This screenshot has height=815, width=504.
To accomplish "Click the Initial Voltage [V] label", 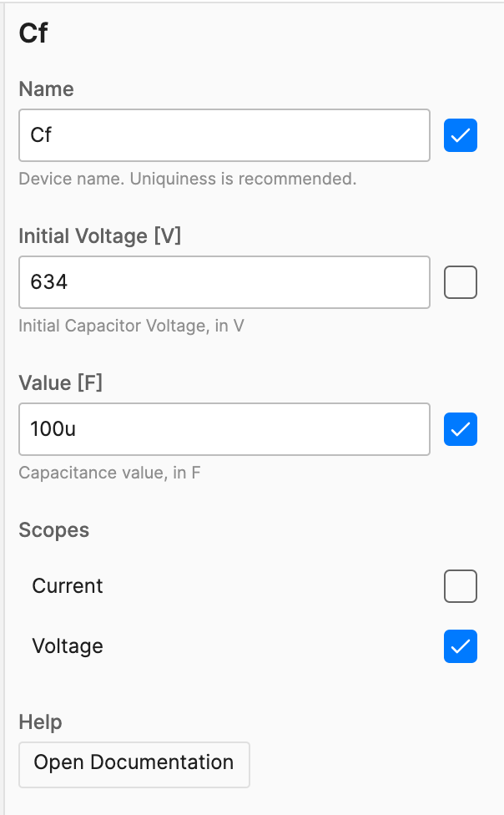I will click(99, 236).
